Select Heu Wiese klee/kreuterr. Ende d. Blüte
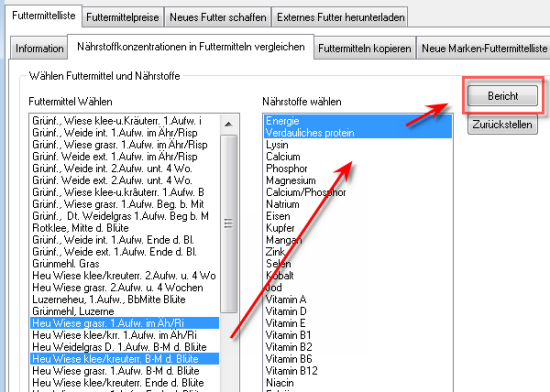This screenshot has height=392, width=550. click(x=125, y=383)
